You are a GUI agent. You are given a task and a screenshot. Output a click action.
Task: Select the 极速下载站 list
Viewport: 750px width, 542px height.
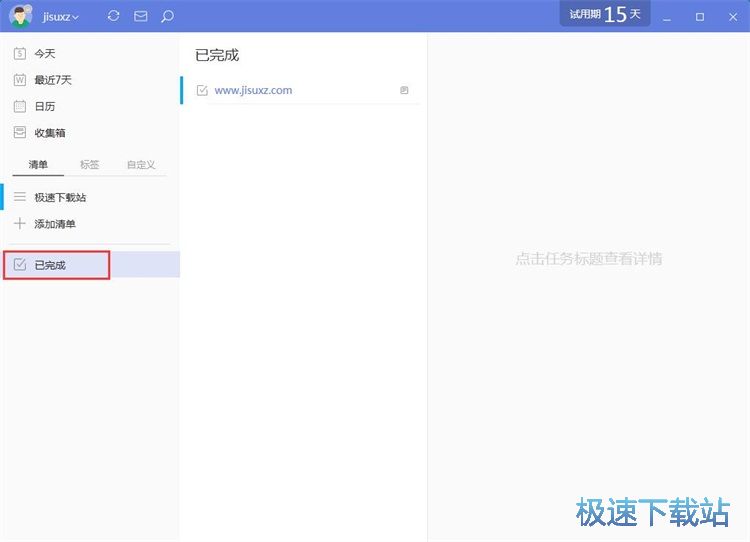point(91,197)
